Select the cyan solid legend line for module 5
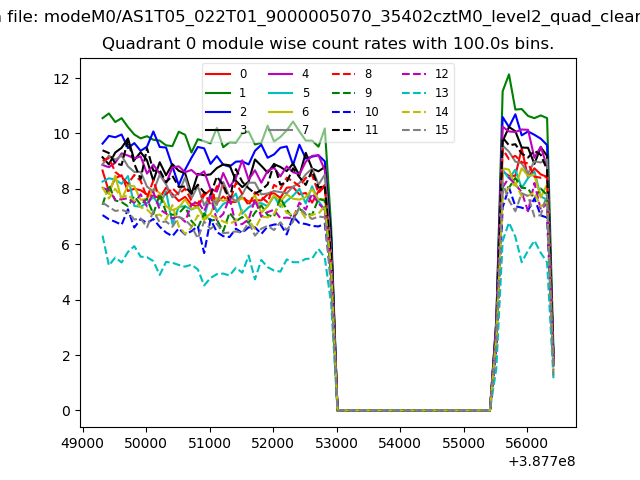Viewport: 640px width, 480px height. point(279,93)
